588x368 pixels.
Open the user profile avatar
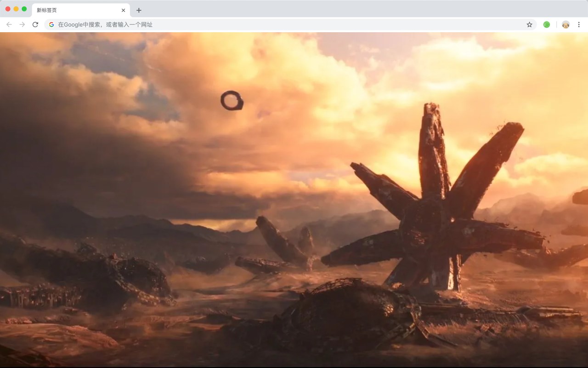tap(565, 24)
